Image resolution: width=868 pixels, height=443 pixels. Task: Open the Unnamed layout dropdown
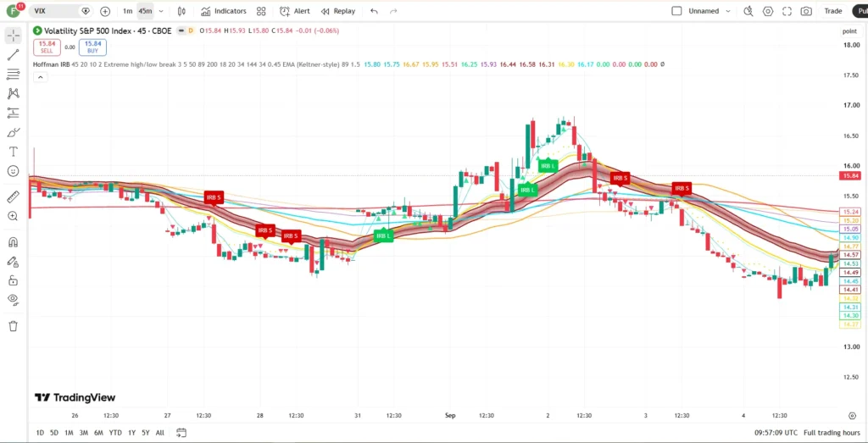(709, 11)
